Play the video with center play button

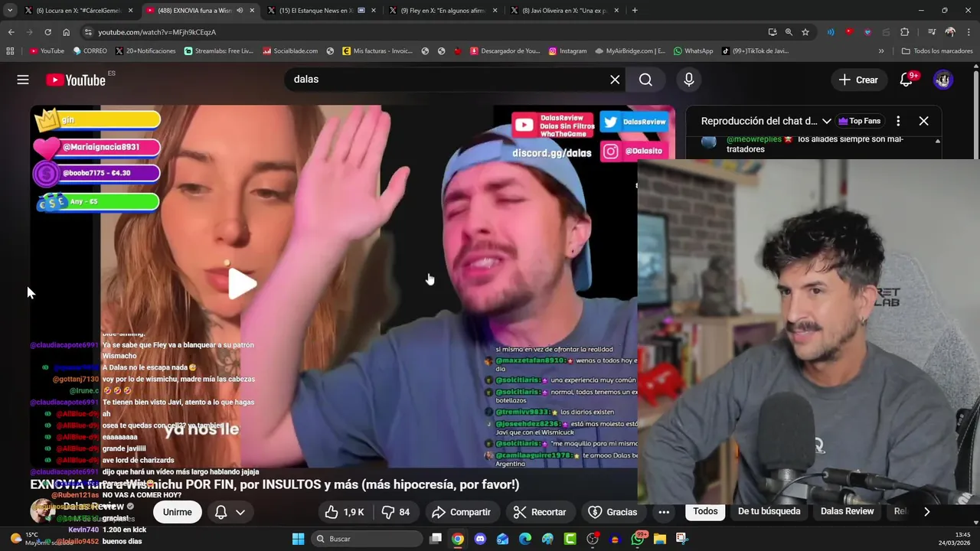pos(243,284)
